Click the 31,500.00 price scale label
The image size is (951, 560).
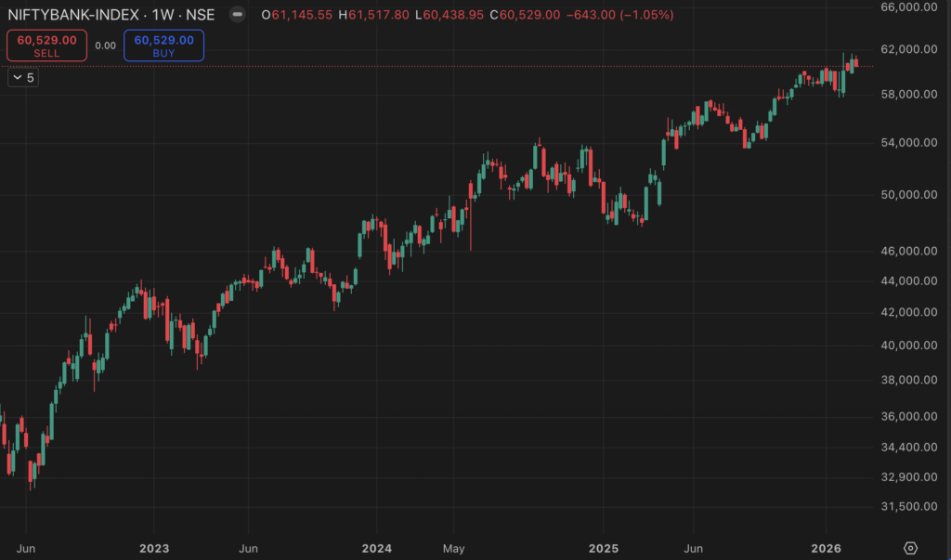click(905, 507)
